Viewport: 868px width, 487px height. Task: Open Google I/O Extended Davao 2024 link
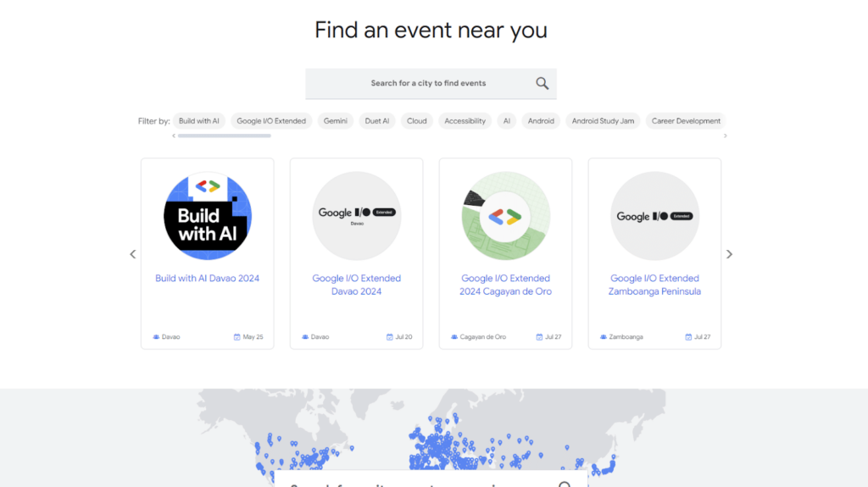[x=357, y=285]
